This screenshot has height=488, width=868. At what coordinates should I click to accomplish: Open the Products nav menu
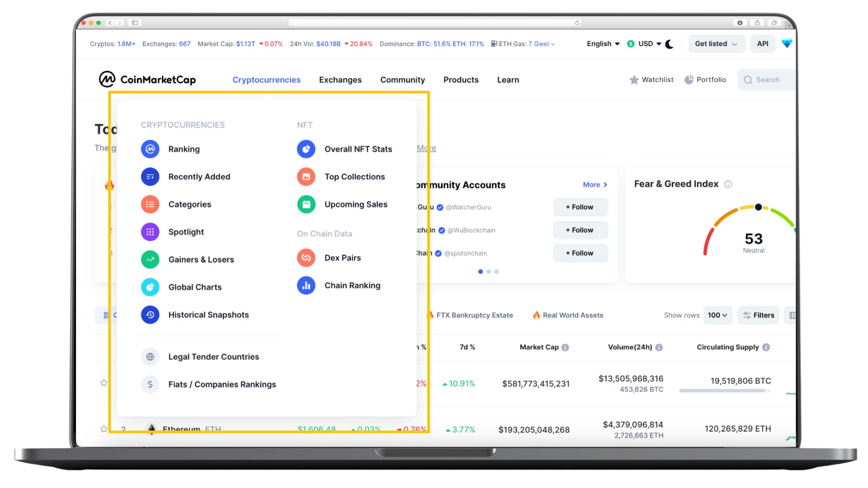coord(461,80)
